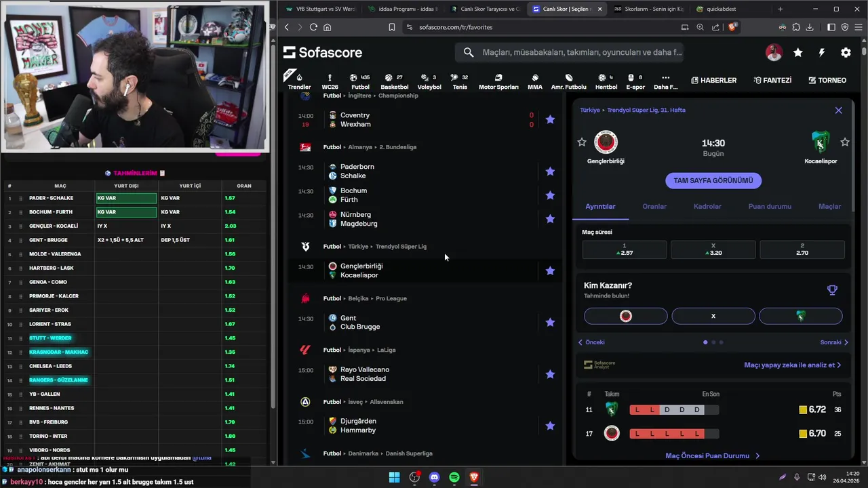Open Sofascore settings gear
Image resolution: width=868 pixels, height=488 pixels.
tap(846, 52)
